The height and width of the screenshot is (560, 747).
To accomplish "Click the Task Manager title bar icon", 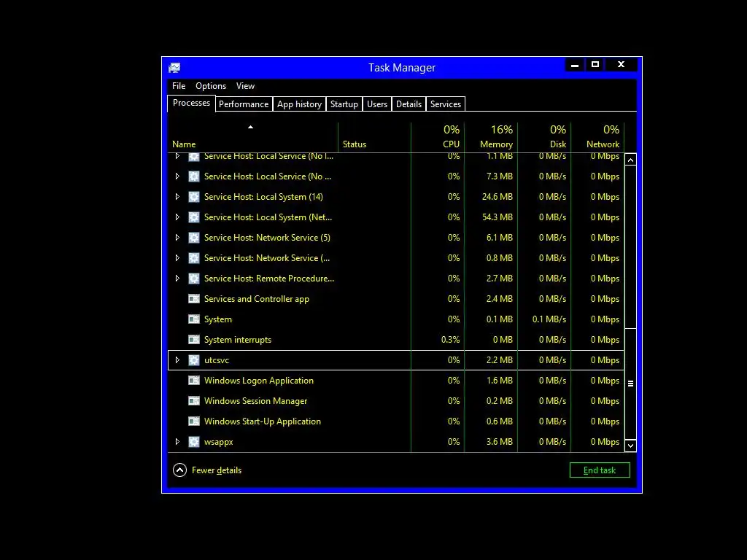I will pyautogui.click(x=174, y=68).
